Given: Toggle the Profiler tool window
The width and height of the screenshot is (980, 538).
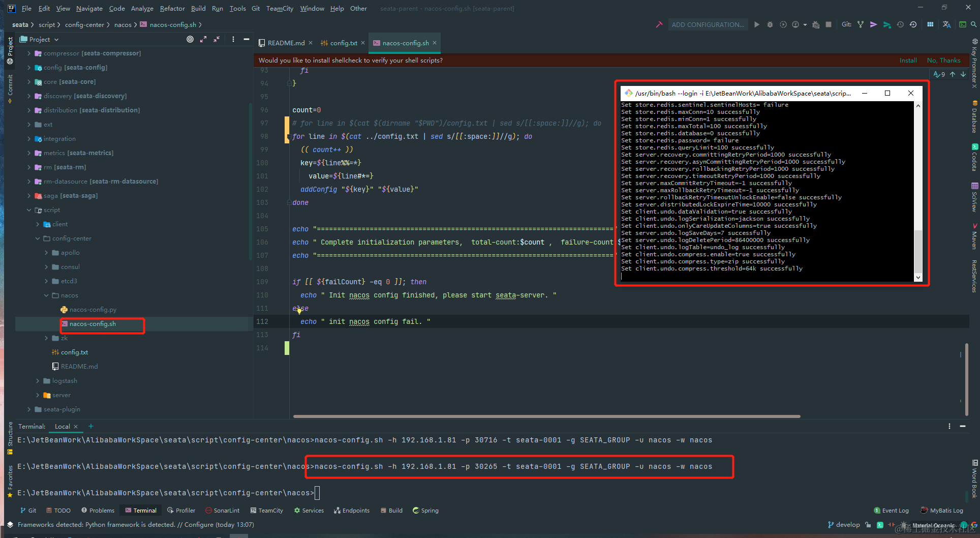Looking at the screenshot, I should 181,511.
